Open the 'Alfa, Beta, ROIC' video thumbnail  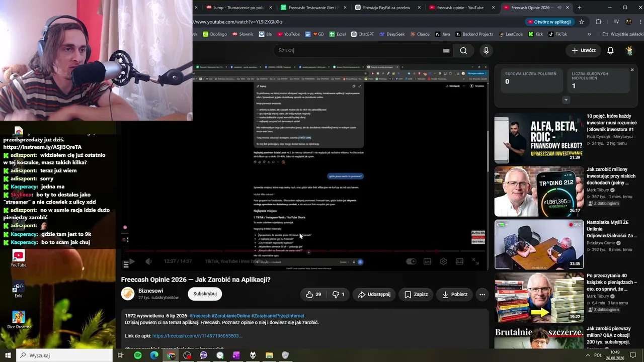[539, 138]
